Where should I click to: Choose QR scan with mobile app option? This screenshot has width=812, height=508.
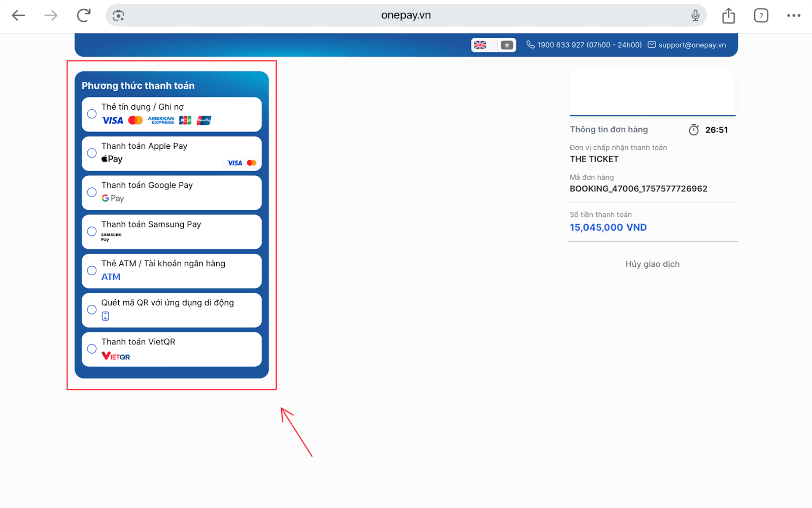coord(92,309)
